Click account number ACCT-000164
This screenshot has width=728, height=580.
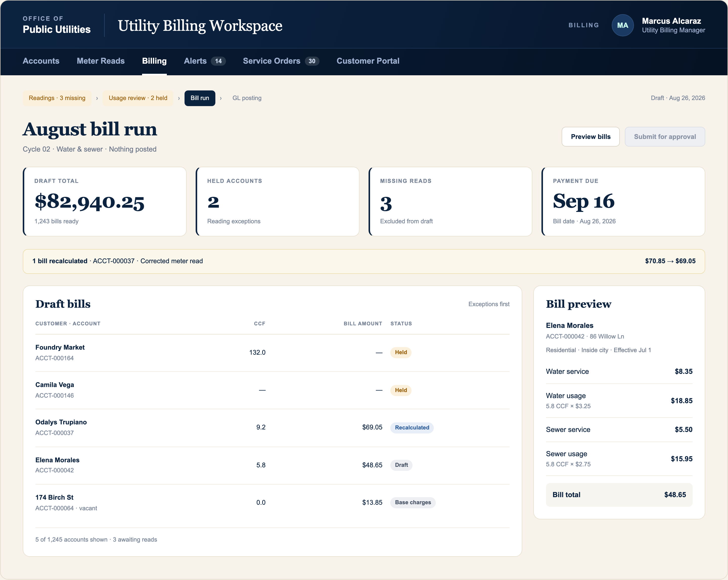coord(54,358)
